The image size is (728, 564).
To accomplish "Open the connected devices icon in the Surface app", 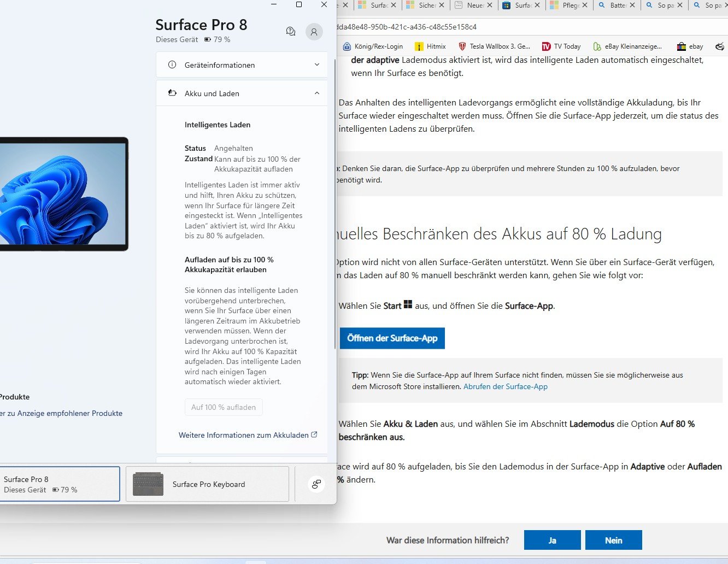I will pyautogui.click(x=316, y=484).
